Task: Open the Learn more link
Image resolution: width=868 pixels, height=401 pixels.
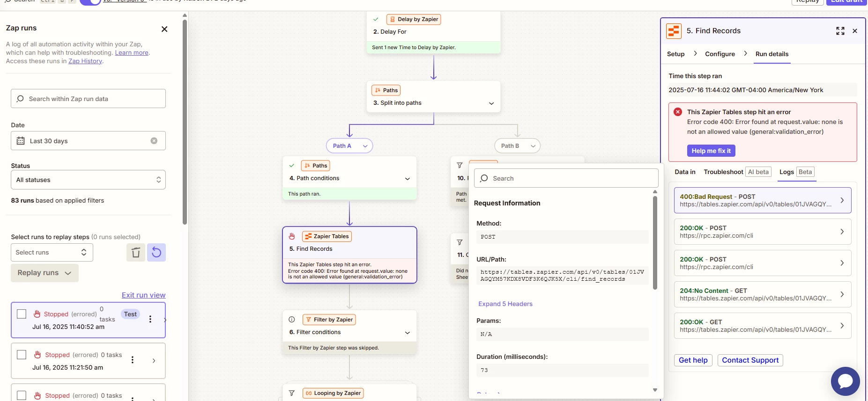Action: pyautogui.click(x=132, y=53)
